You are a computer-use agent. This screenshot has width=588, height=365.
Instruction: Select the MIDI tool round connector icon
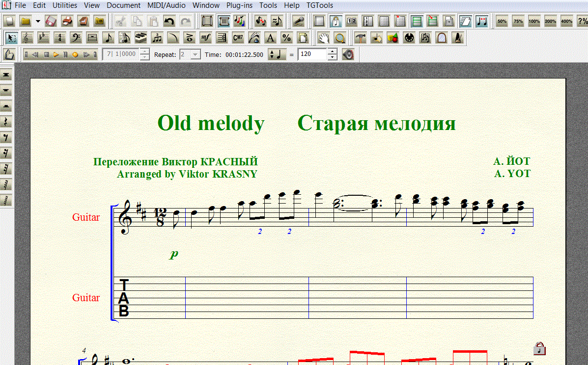[x=409, y=38]
